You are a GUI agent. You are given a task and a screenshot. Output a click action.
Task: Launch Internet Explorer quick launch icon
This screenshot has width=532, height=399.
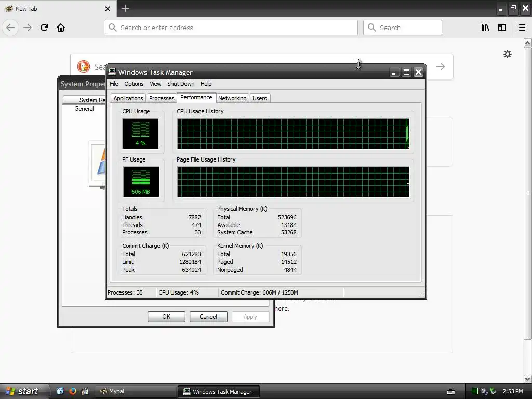coord(60,391)
